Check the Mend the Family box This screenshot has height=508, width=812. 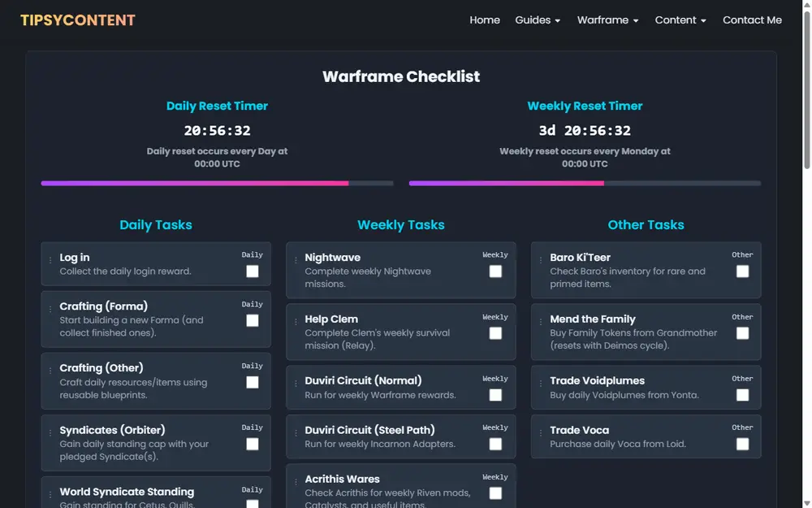pyautogui.click(x=743, y=333)
